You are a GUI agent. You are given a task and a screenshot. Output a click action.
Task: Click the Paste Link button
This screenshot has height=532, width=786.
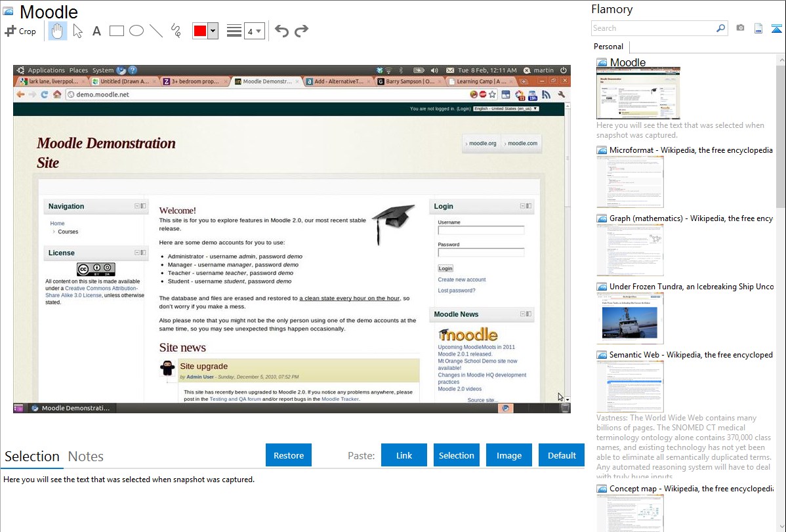(404, 455)
